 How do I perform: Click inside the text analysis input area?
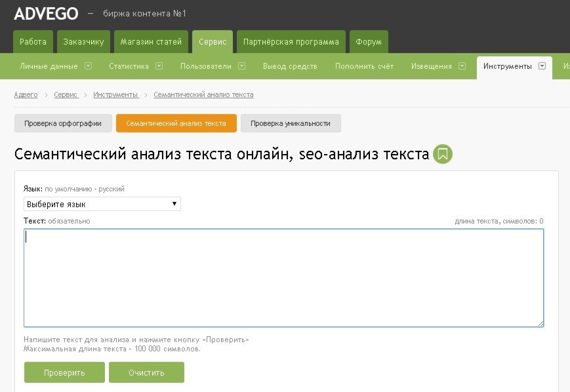(x=283, y=277)
